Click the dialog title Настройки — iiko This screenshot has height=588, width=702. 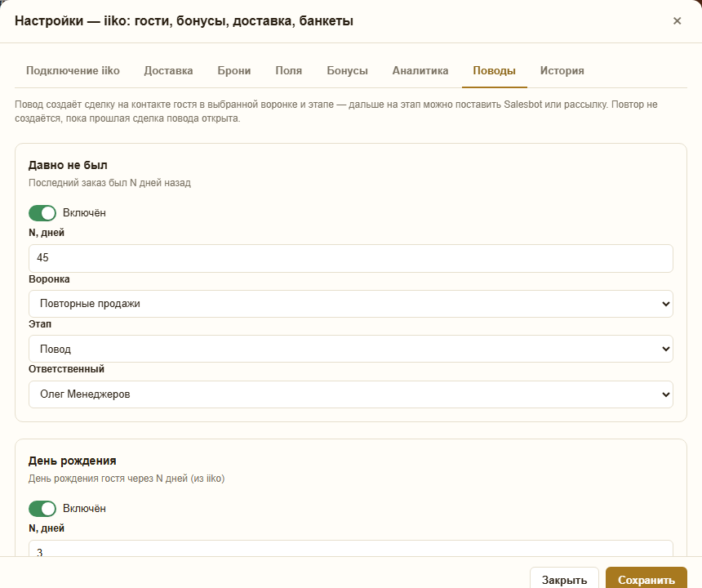pyautogui.click(x=184, y=21)
